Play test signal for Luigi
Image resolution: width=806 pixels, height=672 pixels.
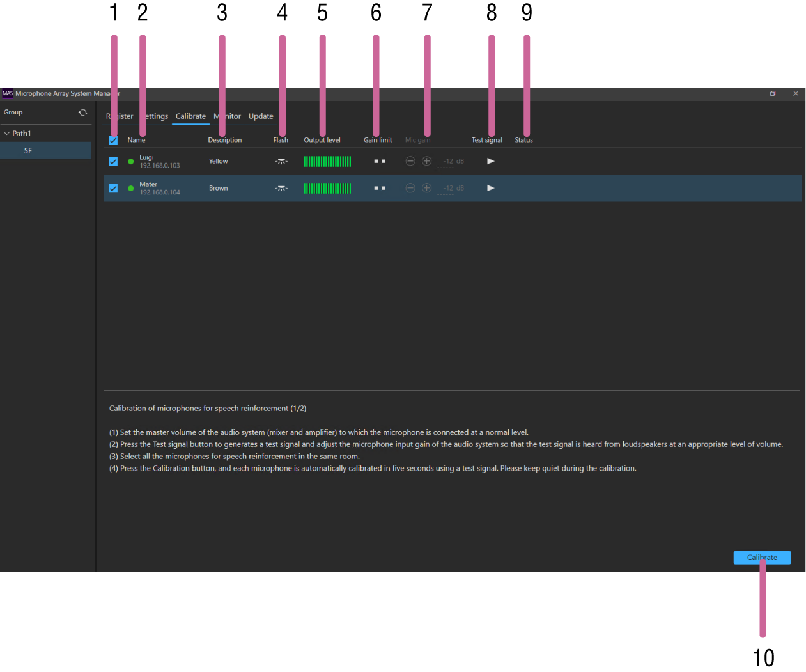tap(490, 161)
